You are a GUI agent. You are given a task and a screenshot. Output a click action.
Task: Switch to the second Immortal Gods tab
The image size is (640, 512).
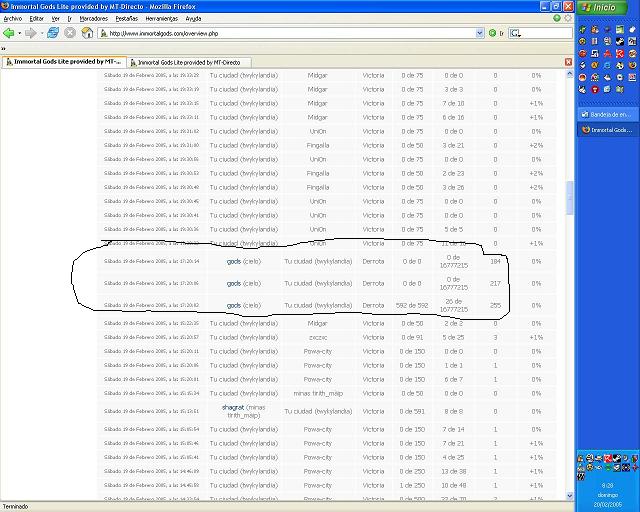click(189, 62)
